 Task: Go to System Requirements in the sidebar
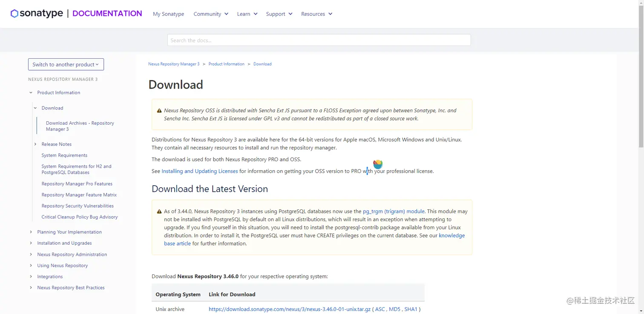point(64,155)
